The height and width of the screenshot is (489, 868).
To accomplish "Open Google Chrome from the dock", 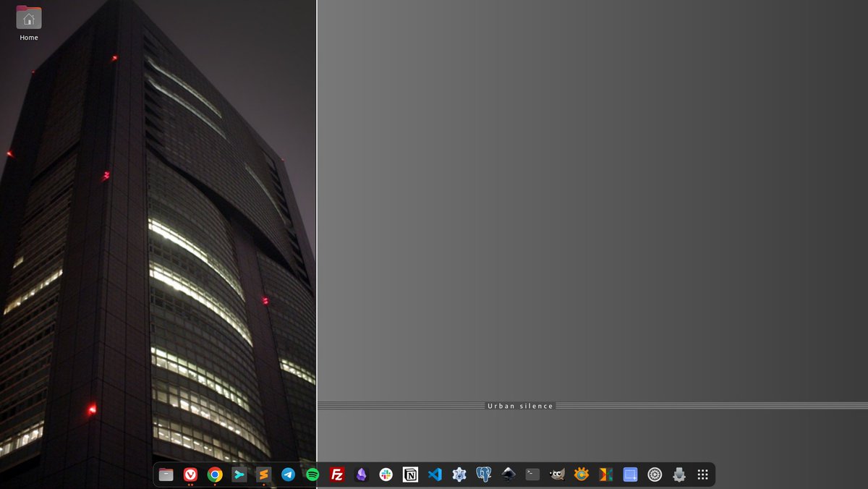I will coord(215,475).
